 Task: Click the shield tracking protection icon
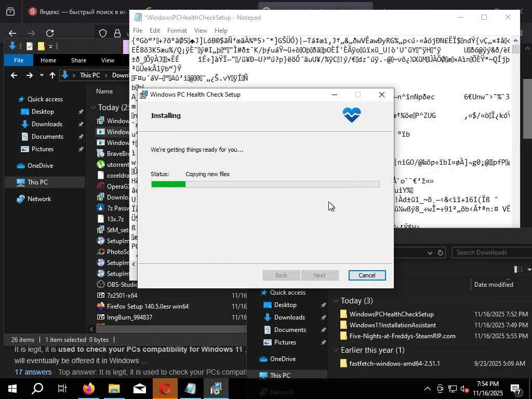click(x=103, y=33)
